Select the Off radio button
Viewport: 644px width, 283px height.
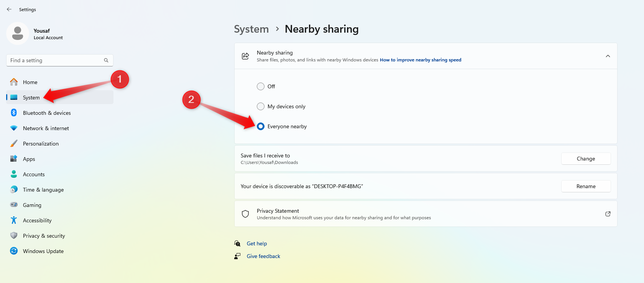[261, 86]
